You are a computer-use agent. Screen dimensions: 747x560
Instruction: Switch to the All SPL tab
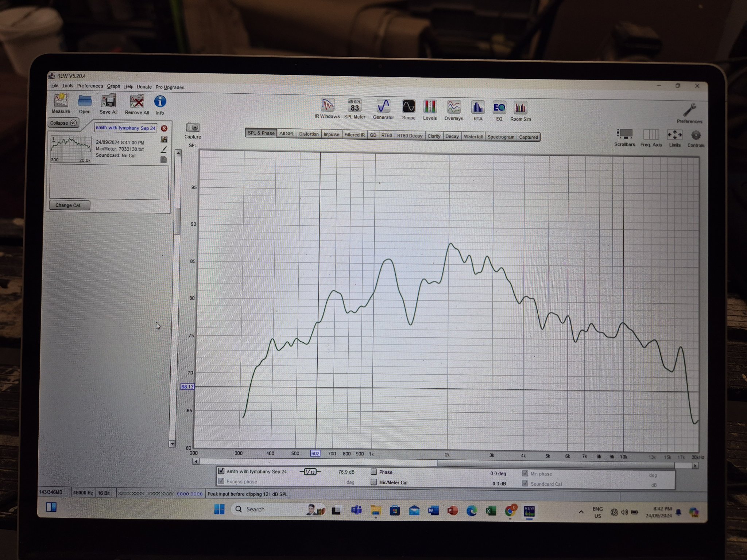pos(287,134)
